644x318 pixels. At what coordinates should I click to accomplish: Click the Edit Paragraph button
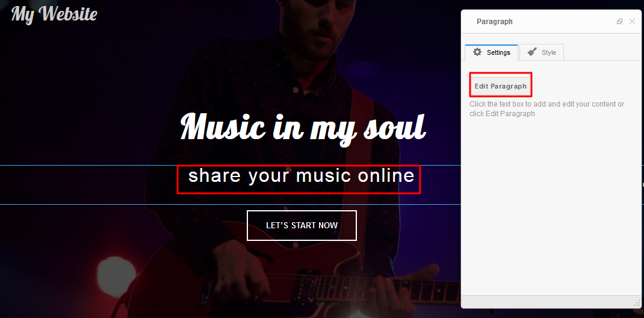(x=501, y=86)
